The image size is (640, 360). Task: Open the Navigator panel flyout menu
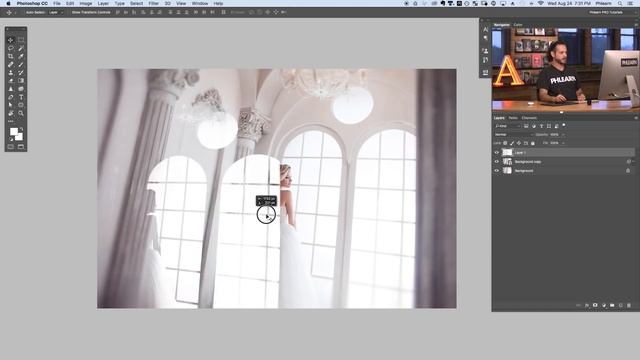coord(636,25)
